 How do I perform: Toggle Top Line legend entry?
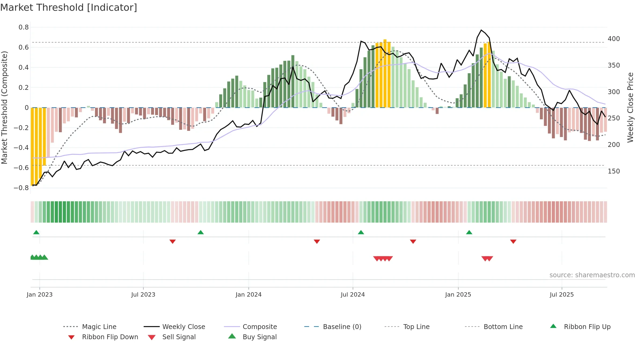[x=407, y=327]
